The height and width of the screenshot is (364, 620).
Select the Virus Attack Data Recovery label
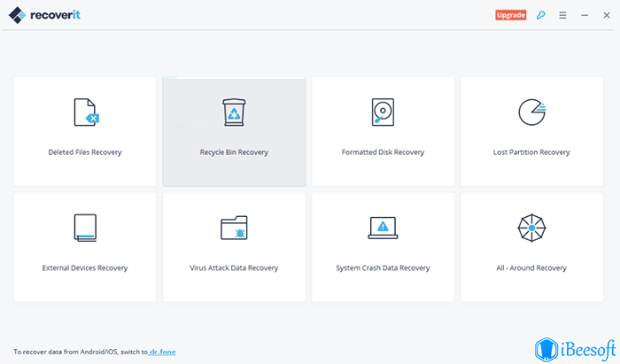coord(234,268)
